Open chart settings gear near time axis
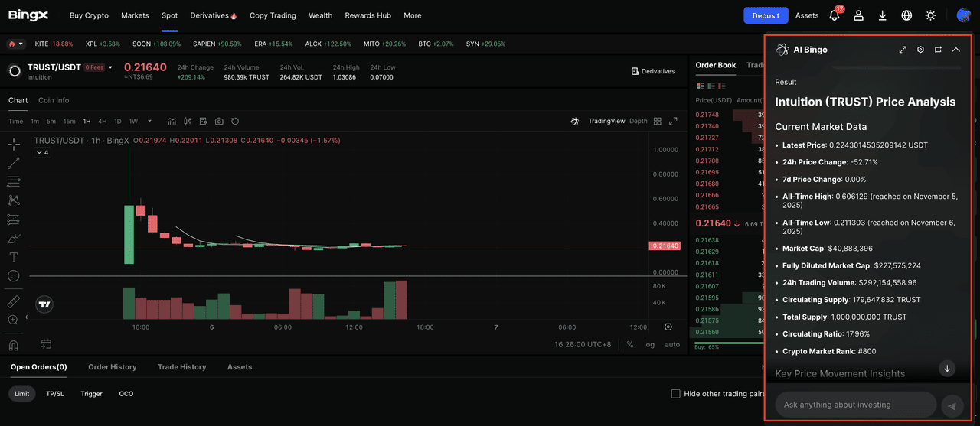The width and height of the screenshot is (980, 426). 668,327
